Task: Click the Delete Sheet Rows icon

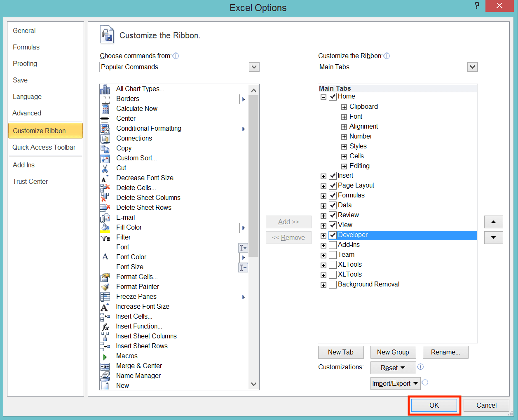Action: 105,208
